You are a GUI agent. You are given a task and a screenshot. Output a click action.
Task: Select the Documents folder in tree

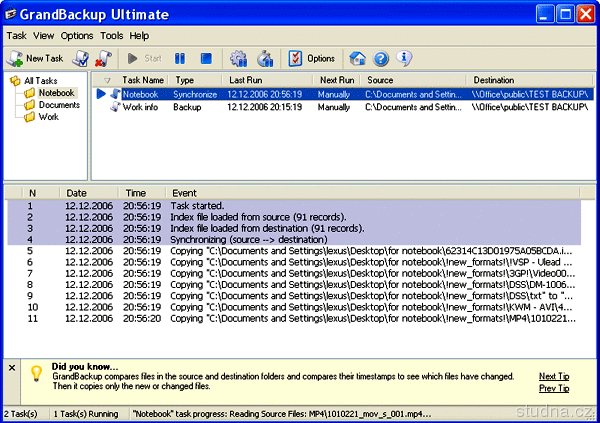coord(59,105)
